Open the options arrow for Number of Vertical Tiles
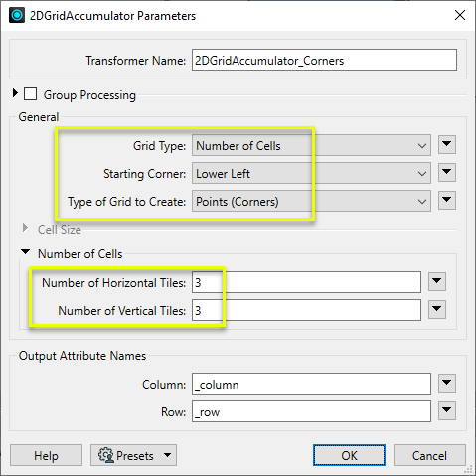Viewport: 476px width, 476px height. [x=437, y=309]
